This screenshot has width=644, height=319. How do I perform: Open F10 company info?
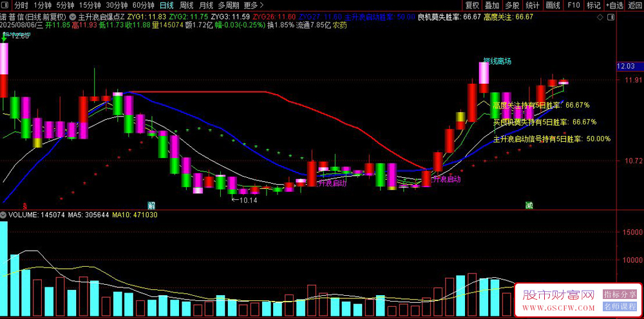click(574, 5)
